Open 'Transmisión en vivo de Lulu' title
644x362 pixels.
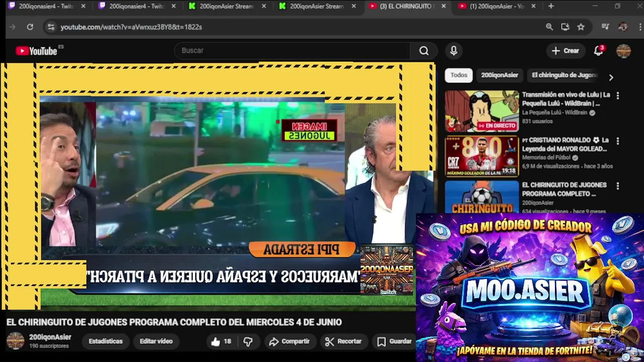[x=566, y=99]
